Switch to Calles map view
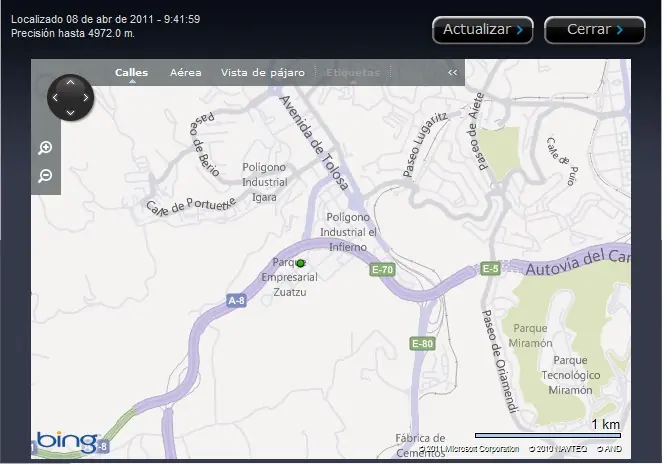This screenshot has width=668, height=464. (x=132, y=72)
